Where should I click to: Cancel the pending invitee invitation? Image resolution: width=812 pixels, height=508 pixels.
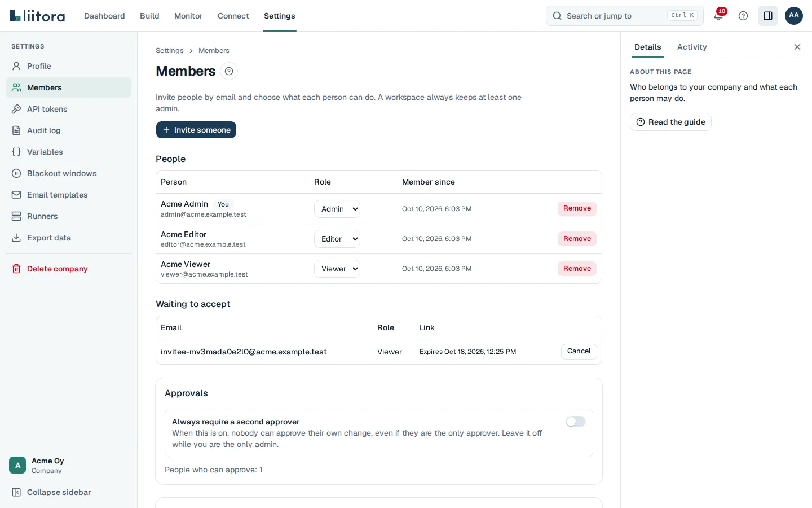point(579,351)
